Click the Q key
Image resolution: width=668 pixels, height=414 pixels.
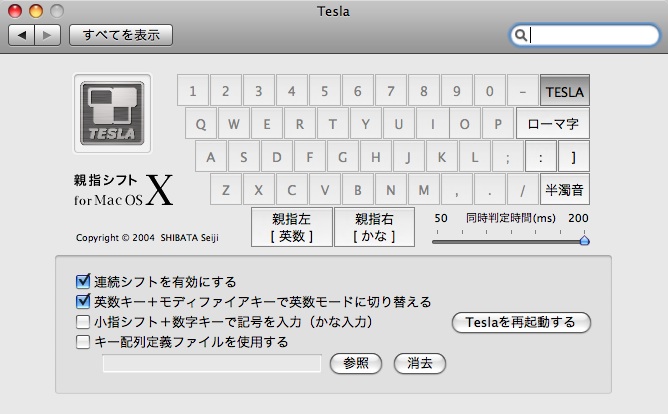coord(201,124)
